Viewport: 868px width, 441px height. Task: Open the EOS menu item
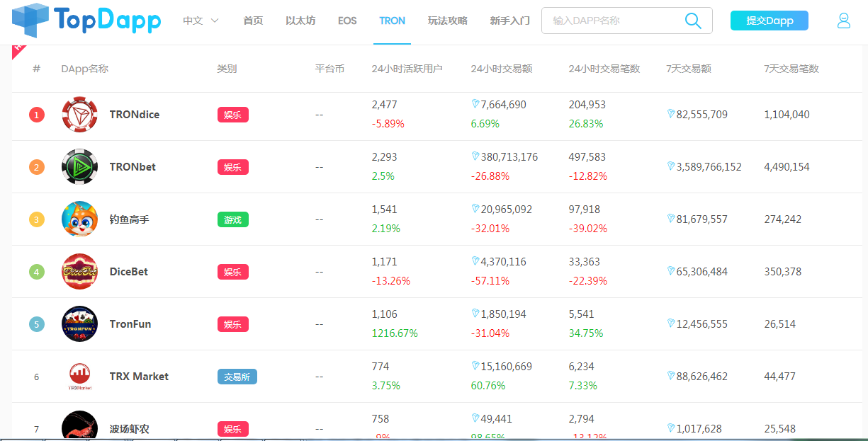347,21
